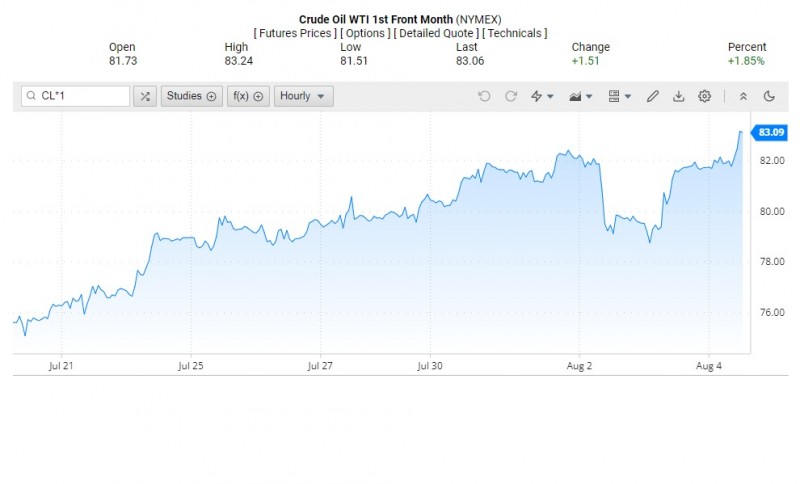The image size is (800, 484).
Task: Open the chart layout templates dropdown
Action: point(620,96)
